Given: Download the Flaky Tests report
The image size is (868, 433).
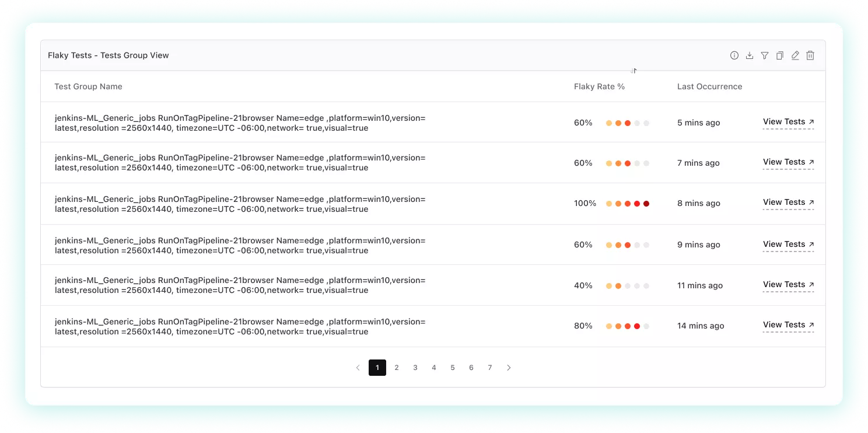Looking at the screenshot, I should 750,55.
